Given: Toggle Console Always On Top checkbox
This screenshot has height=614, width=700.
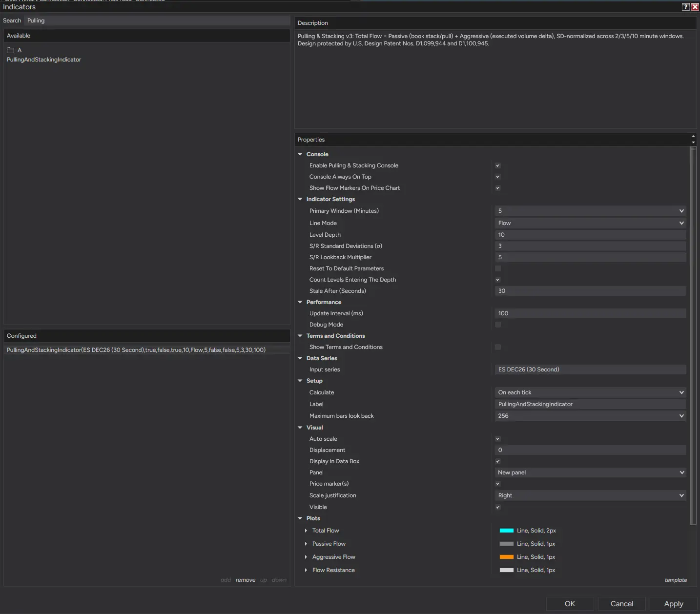Looking at the screenshot, I should click(x=498, y=177).
